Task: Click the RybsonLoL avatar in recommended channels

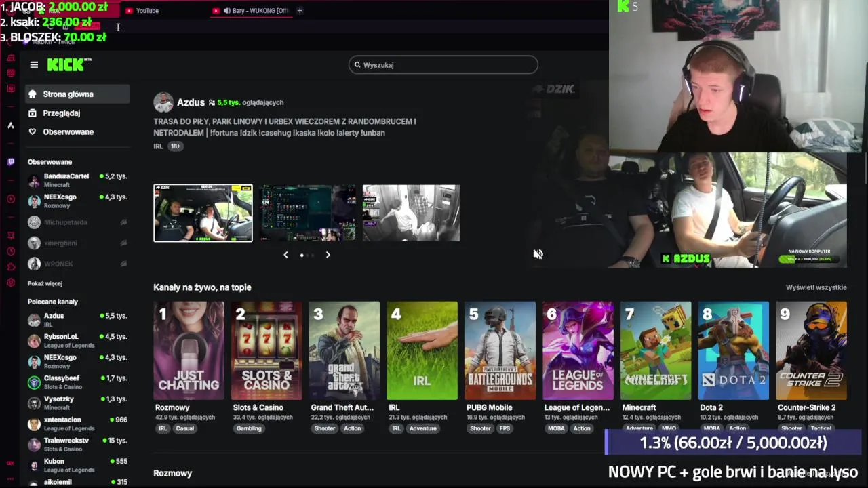Action: 34,341
